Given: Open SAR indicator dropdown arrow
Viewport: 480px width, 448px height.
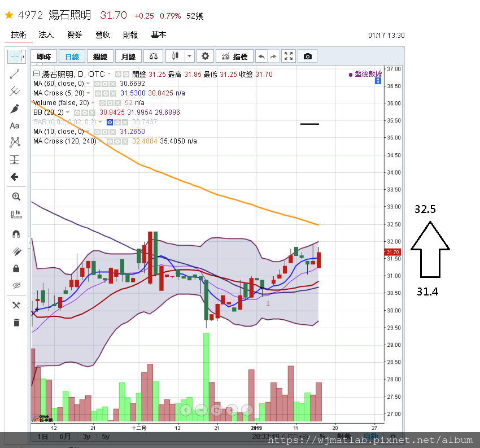Looking at the screenshot, I should click(101, 122).
